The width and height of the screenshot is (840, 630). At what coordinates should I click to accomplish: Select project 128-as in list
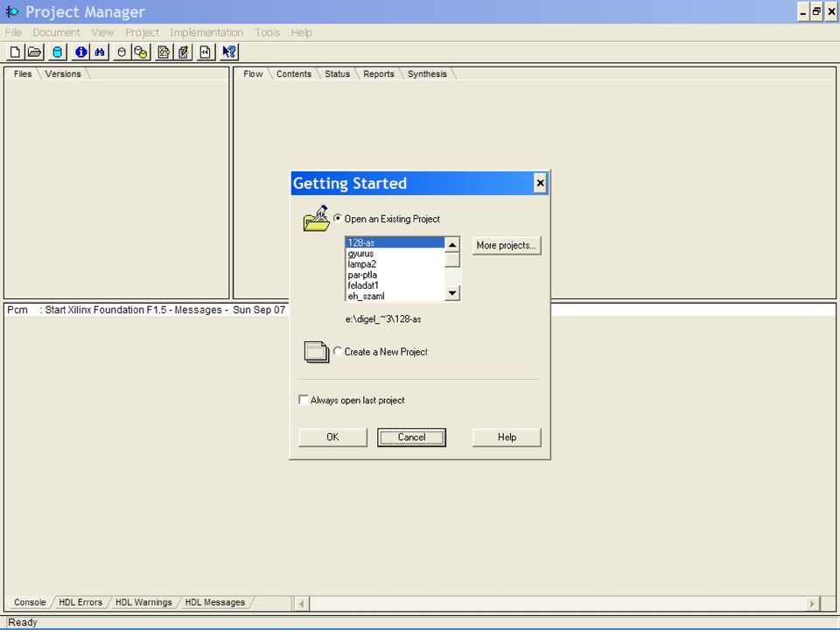tap(395, 242)
